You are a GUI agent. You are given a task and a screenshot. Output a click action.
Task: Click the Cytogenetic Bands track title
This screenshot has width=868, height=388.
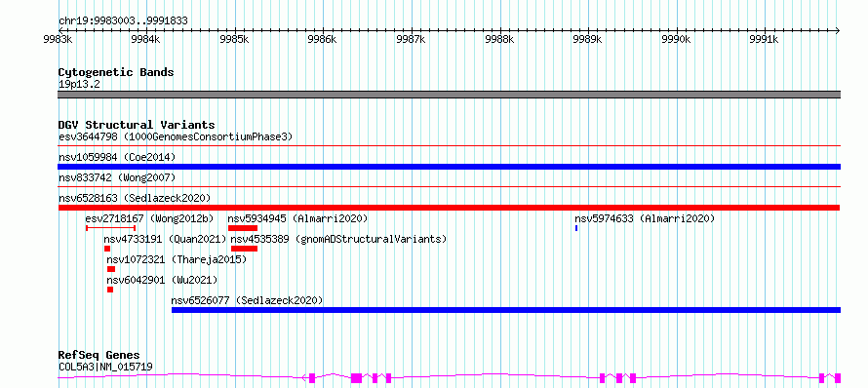116,72
